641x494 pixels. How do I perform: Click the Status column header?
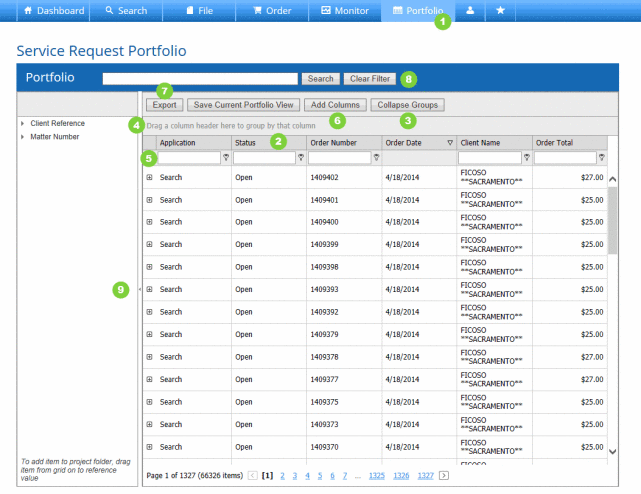(x=269, y=143)
